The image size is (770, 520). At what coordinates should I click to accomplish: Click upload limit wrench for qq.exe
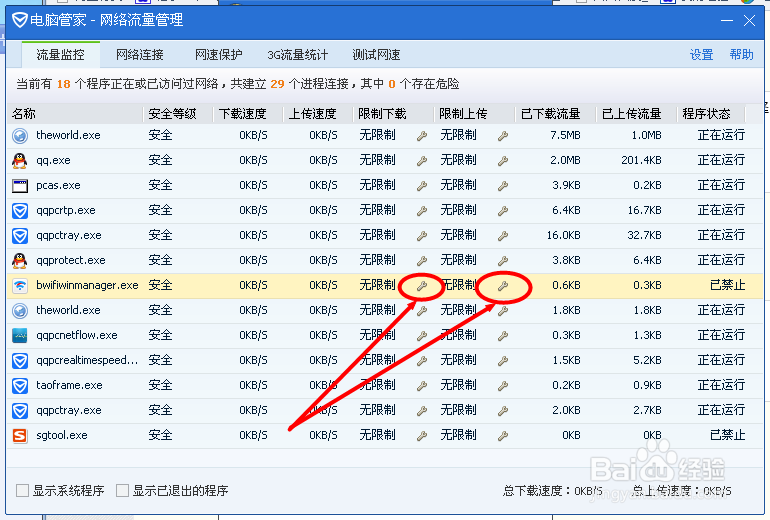503,161
